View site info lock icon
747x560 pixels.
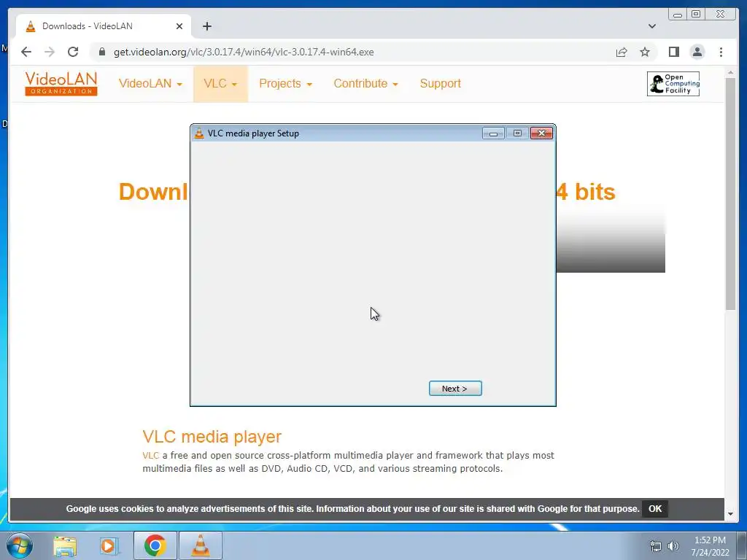point(102,52)
